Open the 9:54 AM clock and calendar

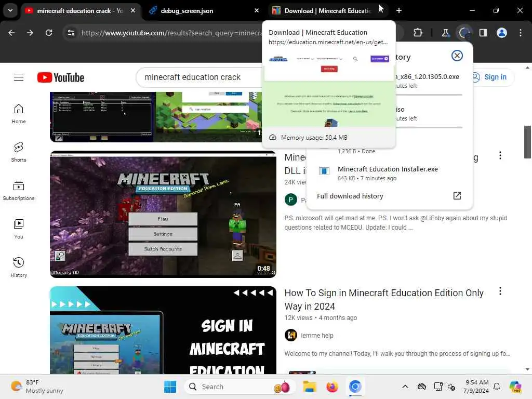476,387
